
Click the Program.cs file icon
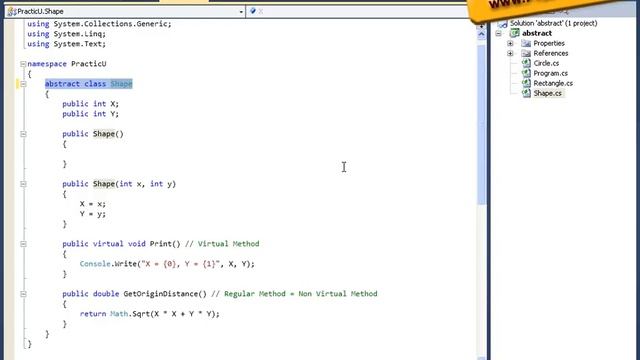pos(526,73)
